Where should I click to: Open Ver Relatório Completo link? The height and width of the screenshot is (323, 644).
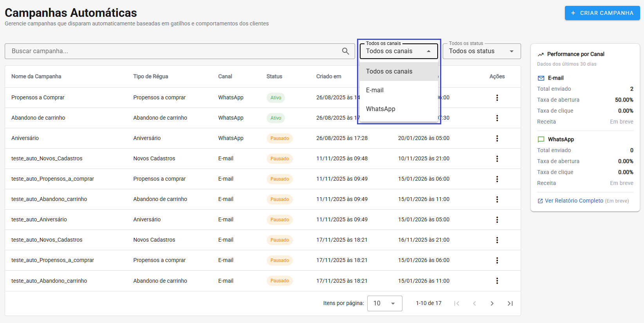(x=574, y=201)
